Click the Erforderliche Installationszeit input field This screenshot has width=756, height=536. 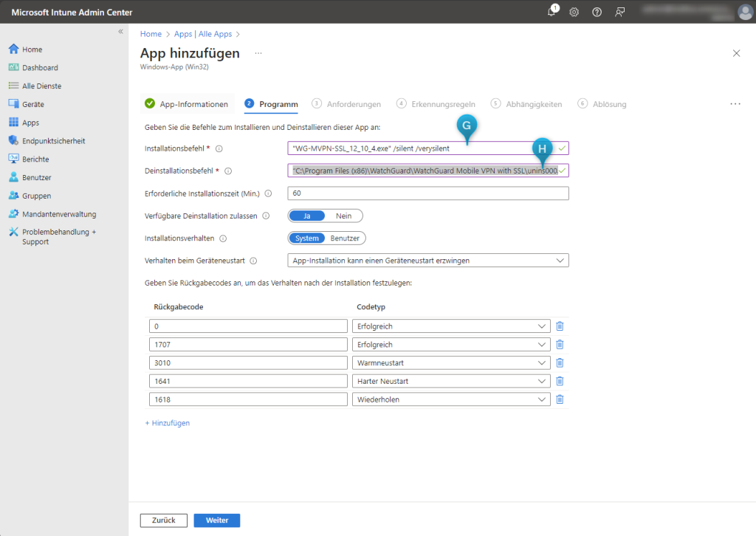[428, 193]
